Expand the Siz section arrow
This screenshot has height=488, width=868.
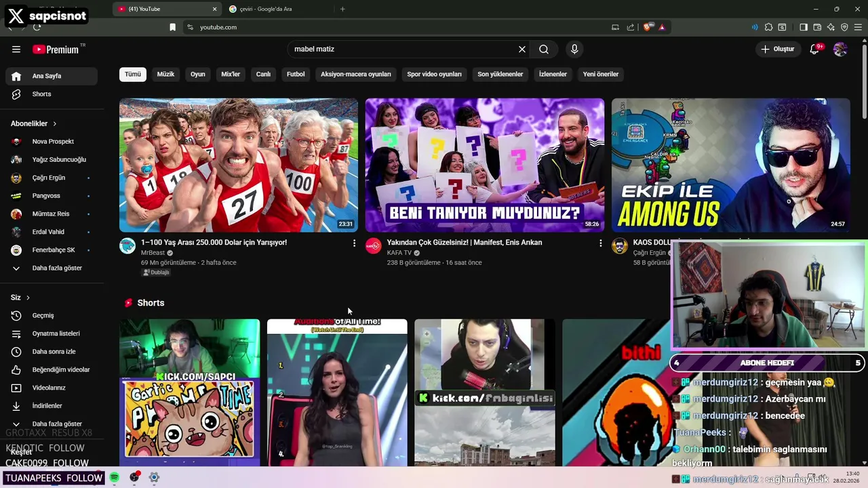tap(28, 298)
